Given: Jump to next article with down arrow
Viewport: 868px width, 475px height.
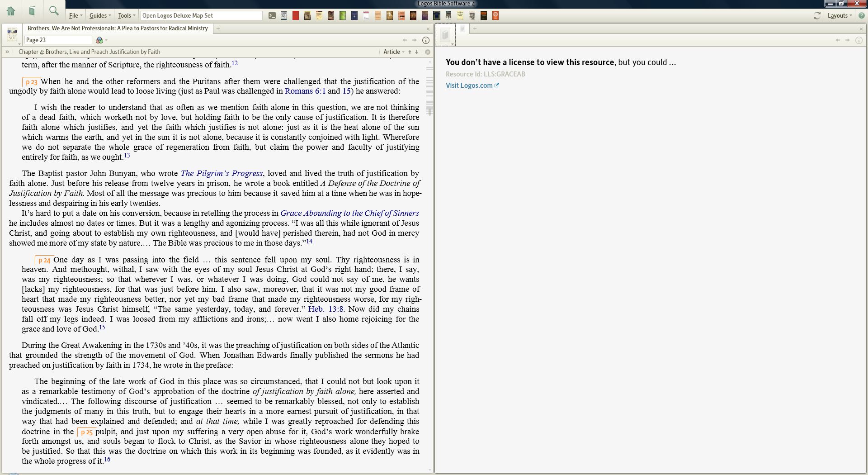Looking at the screenshot, I should click(416, 52).
